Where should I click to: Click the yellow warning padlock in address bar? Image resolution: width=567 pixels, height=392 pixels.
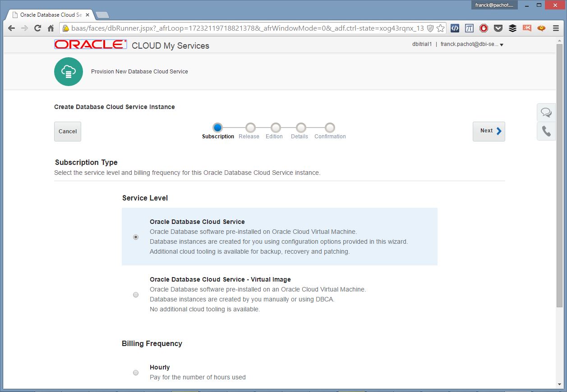click(x=65, y=28)
